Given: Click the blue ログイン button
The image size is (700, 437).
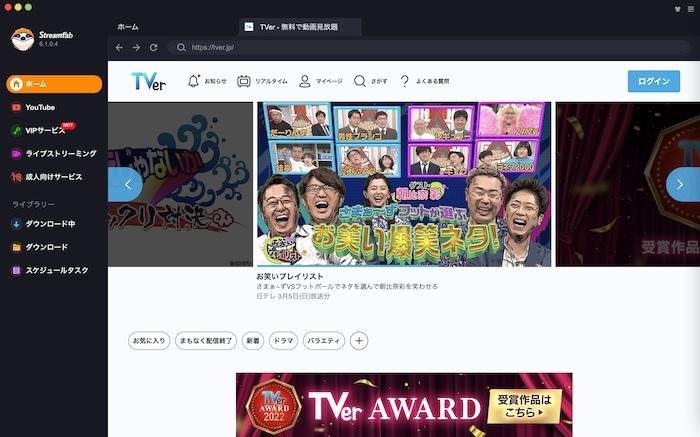Looking at the screenshot, I should coord(654,81).
